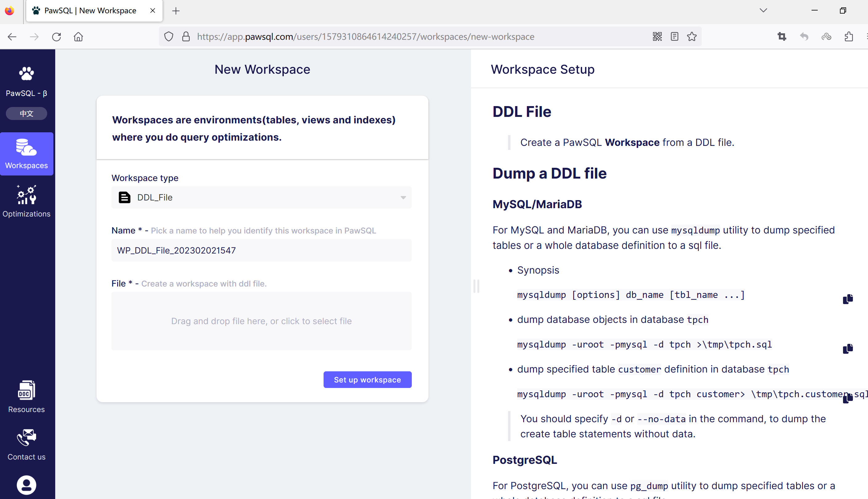This screenshot has height=499, width=868.
Task: Bookmark this page with the star
Action: click(x=692, y=36)
